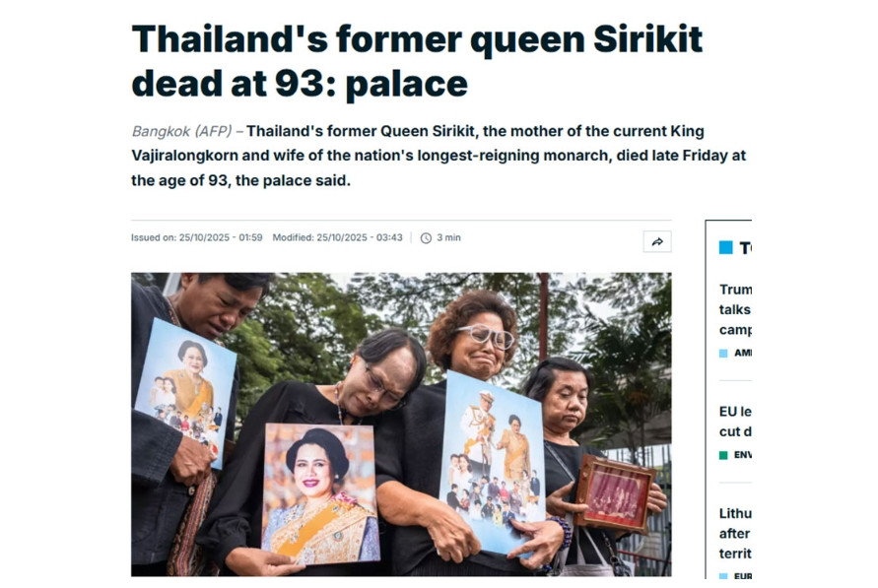
Task: Select the EUR category tag under Lithuania story
Action: click(742, 576)
